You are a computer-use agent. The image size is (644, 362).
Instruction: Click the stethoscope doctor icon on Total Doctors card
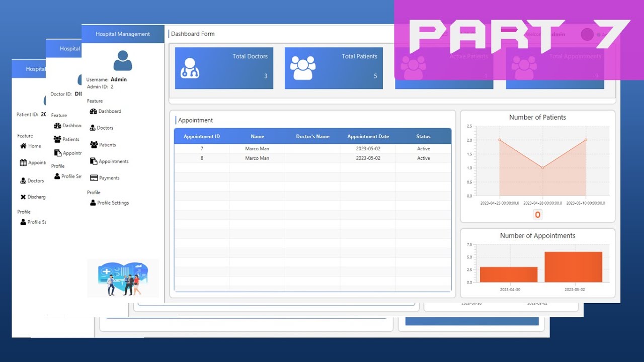click(x=190, y=68)
